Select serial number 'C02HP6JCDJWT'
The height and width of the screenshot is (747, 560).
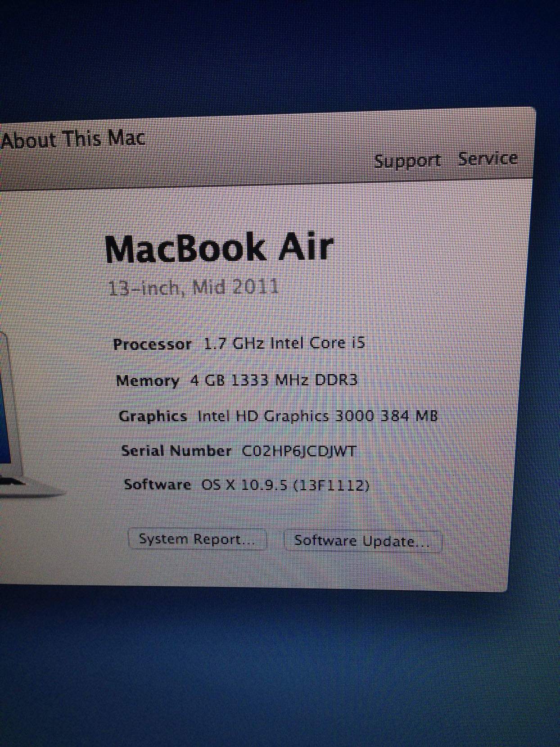(299, 451)
